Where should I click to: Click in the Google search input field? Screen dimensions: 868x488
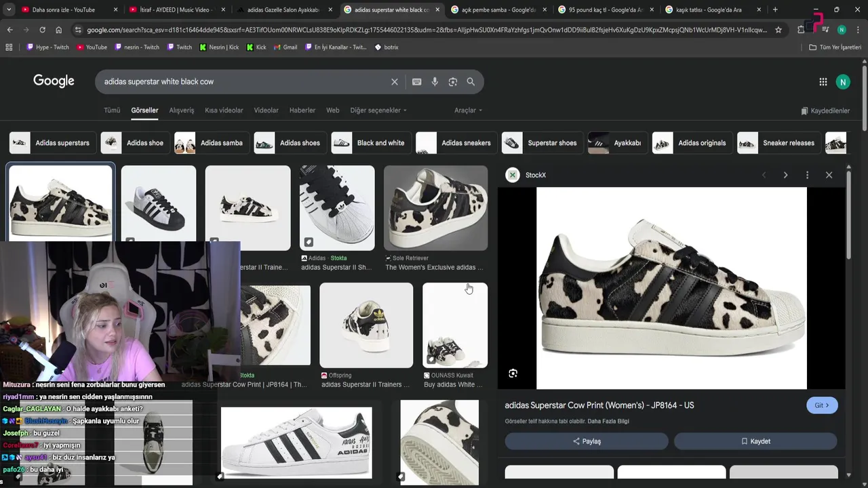[x=244, y=81]
